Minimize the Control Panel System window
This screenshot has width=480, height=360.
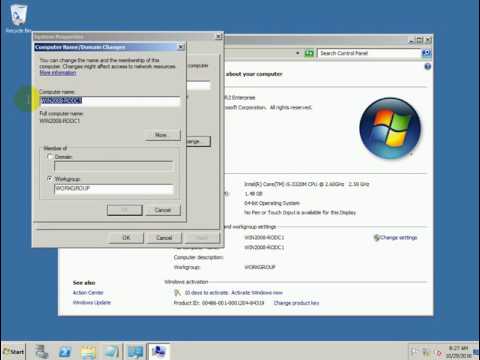click(x=412, y=40)
